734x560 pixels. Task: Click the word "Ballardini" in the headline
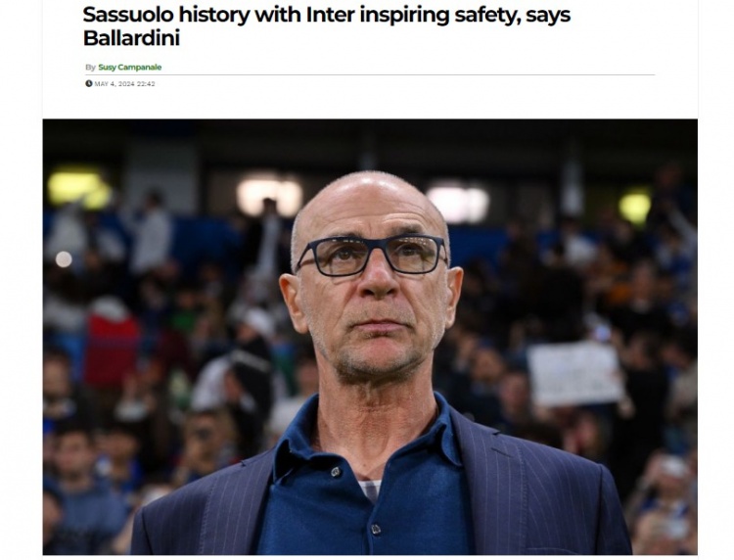[x=131, y=38]
